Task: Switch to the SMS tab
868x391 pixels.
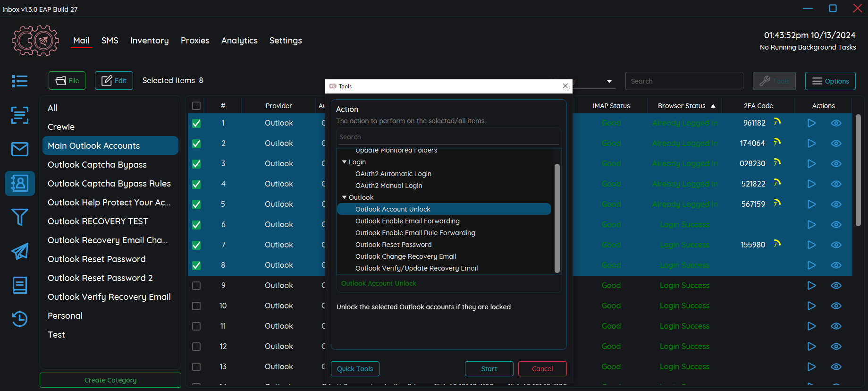Action: pyautogui.click(x=110, y=41)
